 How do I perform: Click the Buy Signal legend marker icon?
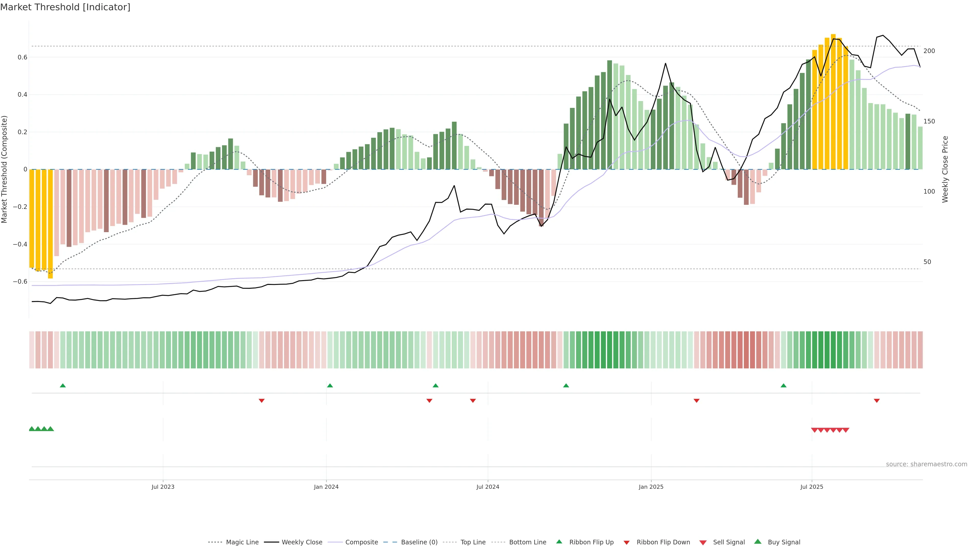pyautogui.click(x=758, y=542)
